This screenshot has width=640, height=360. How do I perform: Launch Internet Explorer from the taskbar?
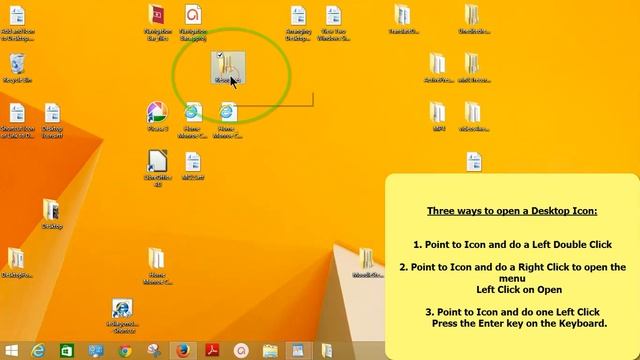[38, 351]
